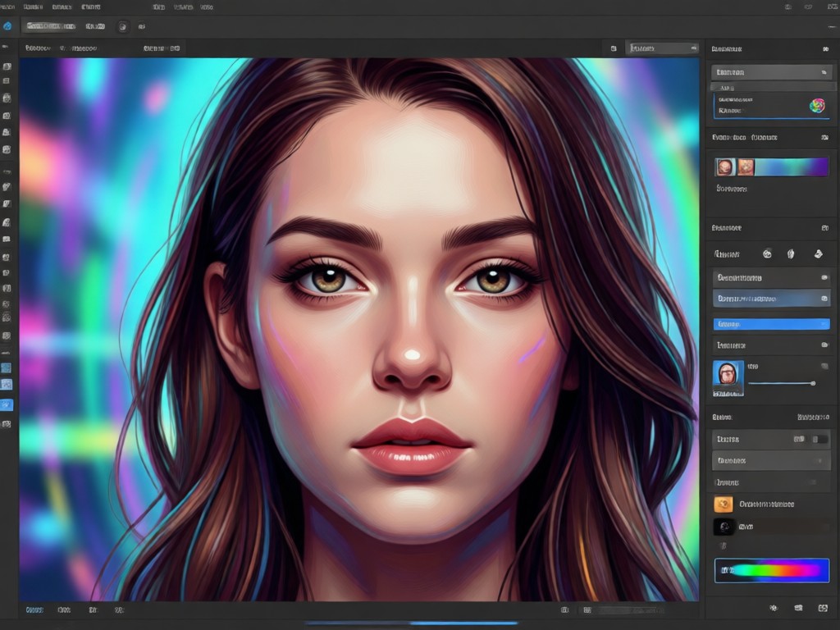Screen dimensions: 840x630
Task: Click the blue app logo in options bar
Action: pos(7,26)
